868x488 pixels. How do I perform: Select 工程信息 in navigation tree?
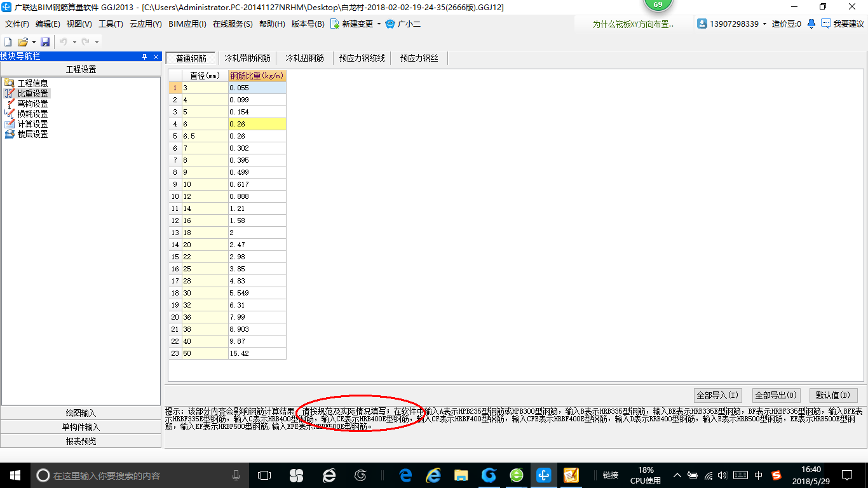tap(32, 83)
